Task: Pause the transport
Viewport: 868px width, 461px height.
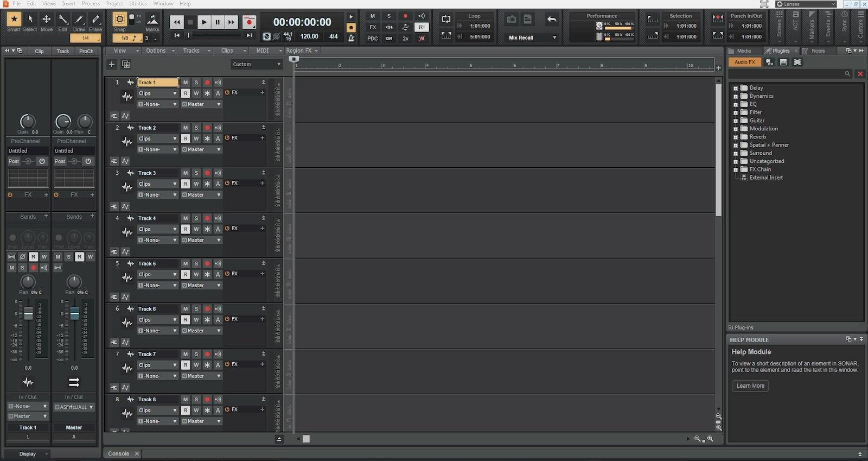Action: 218,22
